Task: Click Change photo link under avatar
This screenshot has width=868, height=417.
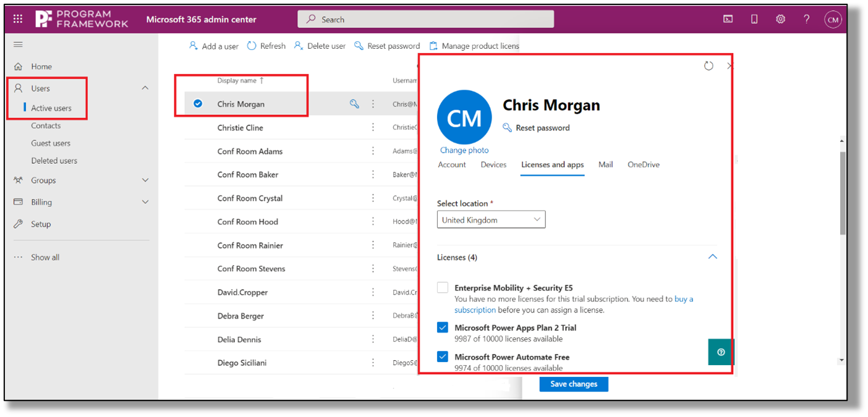Action: click(464, 150)
